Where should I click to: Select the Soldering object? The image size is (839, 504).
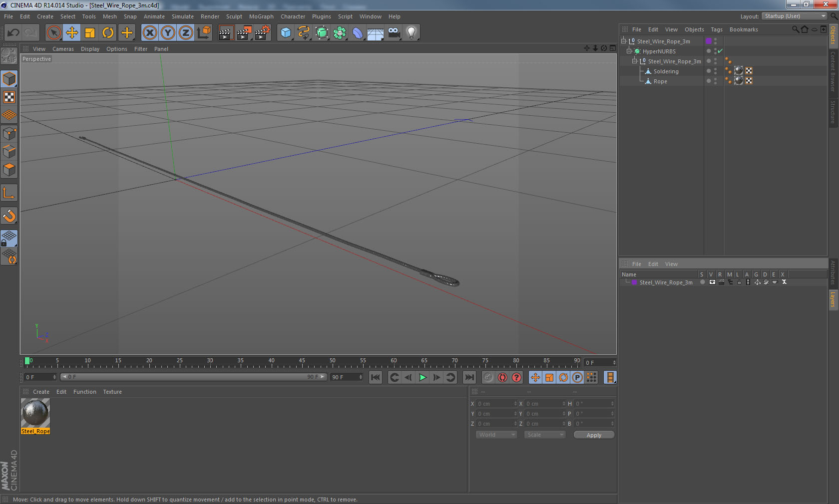point(666,71)
